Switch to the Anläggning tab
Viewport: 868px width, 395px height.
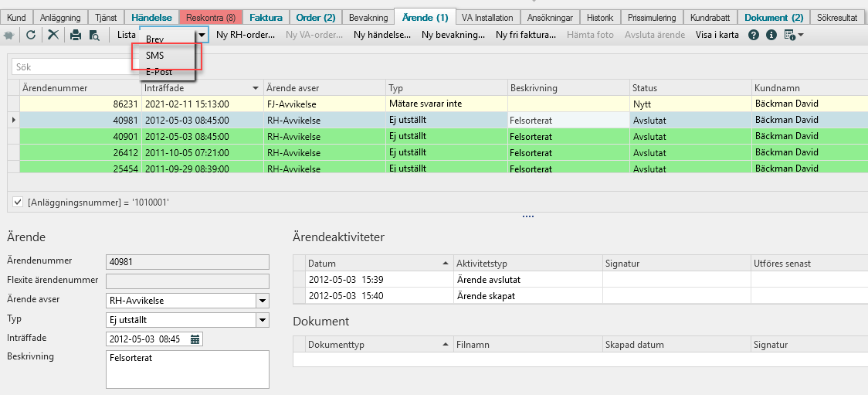(x=60, y=18)
